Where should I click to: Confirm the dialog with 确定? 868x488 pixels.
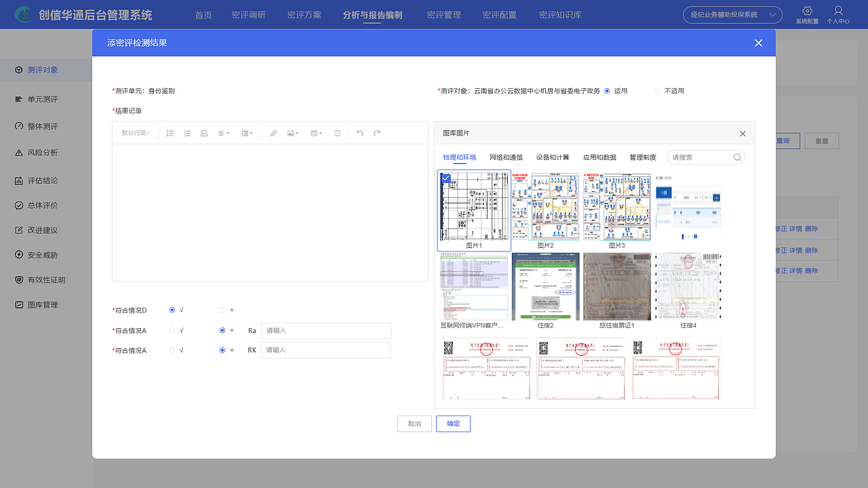coord(453,423)
